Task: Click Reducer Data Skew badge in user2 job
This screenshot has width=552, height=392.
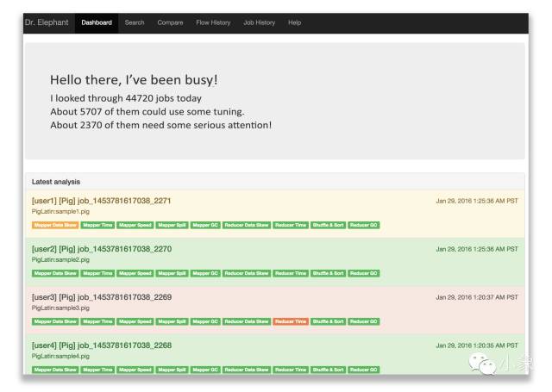Action: click(247, 273)
